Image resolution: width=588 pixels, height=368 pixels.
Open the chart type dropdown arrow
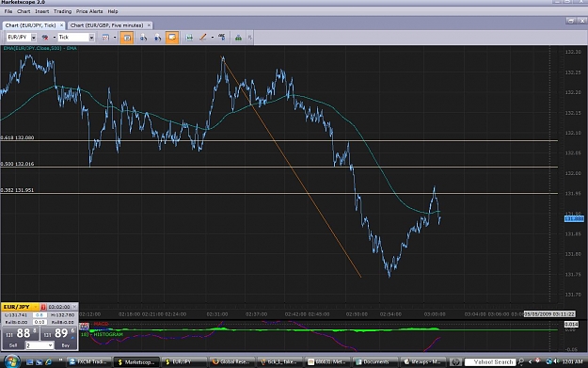55,38
